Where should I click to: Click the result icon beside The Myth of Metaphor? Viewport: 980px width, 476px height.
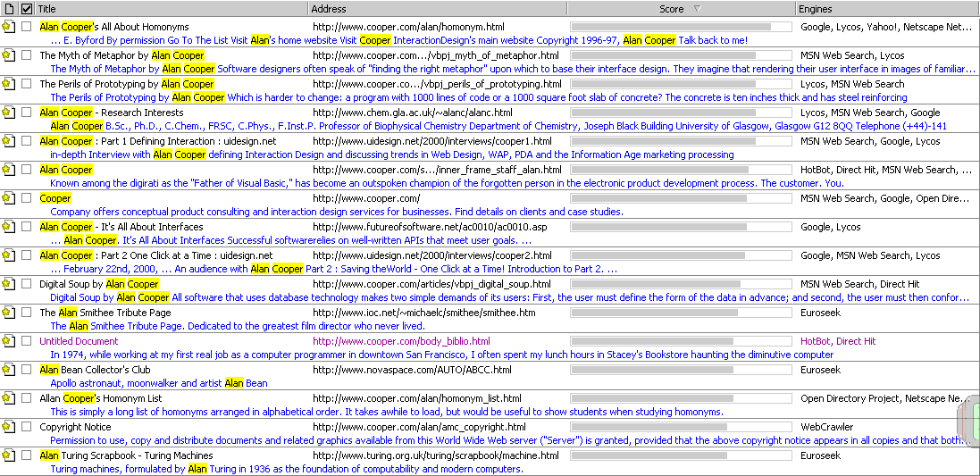pyautogui.click(x=8, y=55)
